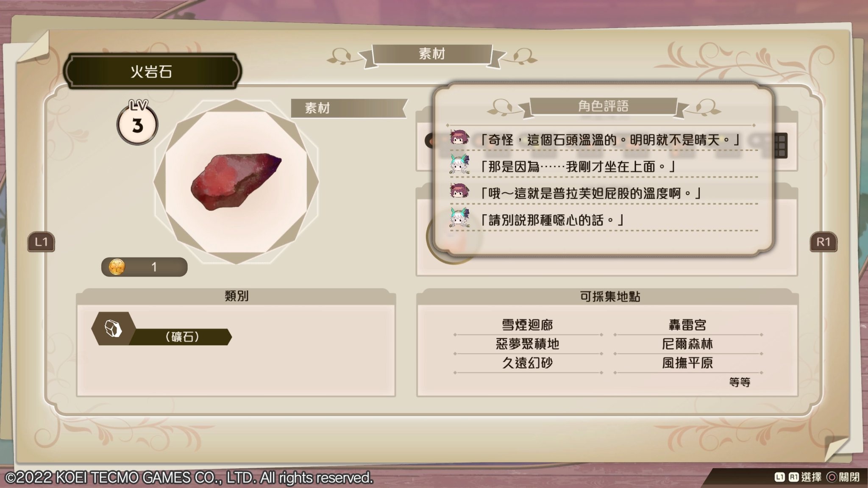The width and height of the screenshot is (868, 488).
Task: Select the 火岩石 item image
Action: (x=236, y=181)
